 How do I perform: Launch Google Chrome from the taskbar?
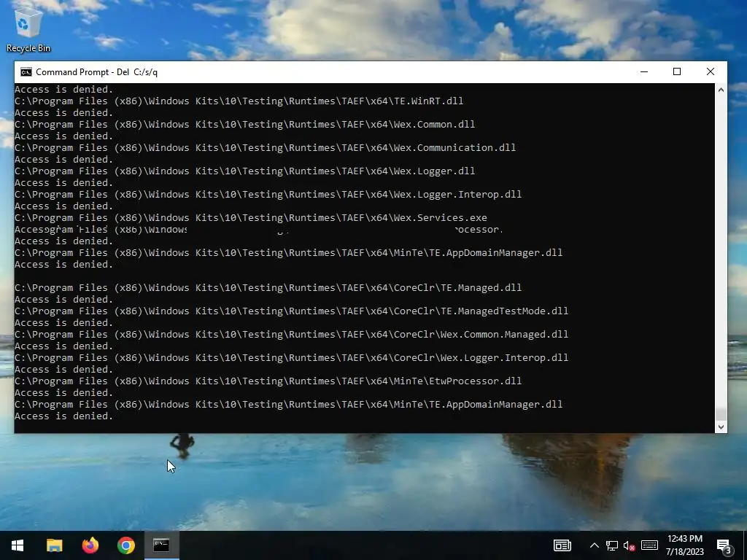point(125,545)
